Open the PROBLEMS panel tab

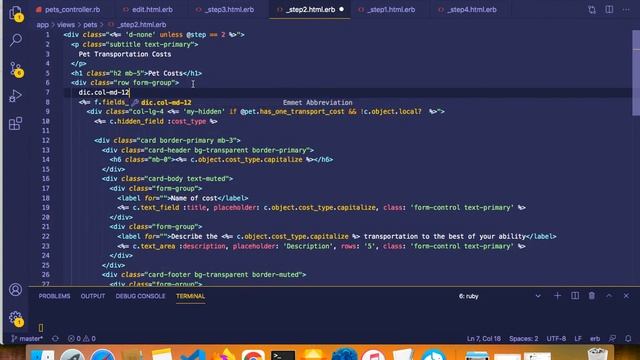54,296
